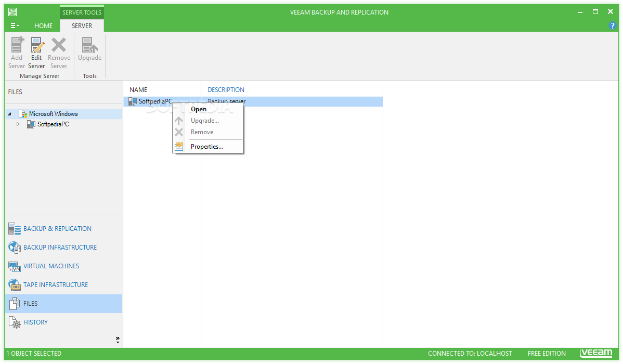Viewport: 623px width, 364px height.
Task: Click the SERVER TOOLS contextual tab header
Action: (x=82, y=12)
